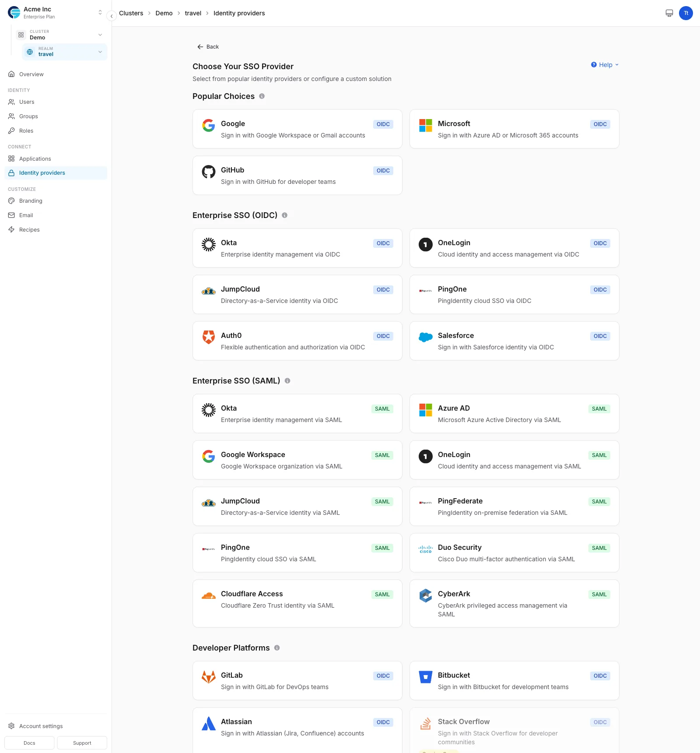Click Clusters in the breadcrumb
The width and height of the screenshot is (700, 753).
click(131, 13)
